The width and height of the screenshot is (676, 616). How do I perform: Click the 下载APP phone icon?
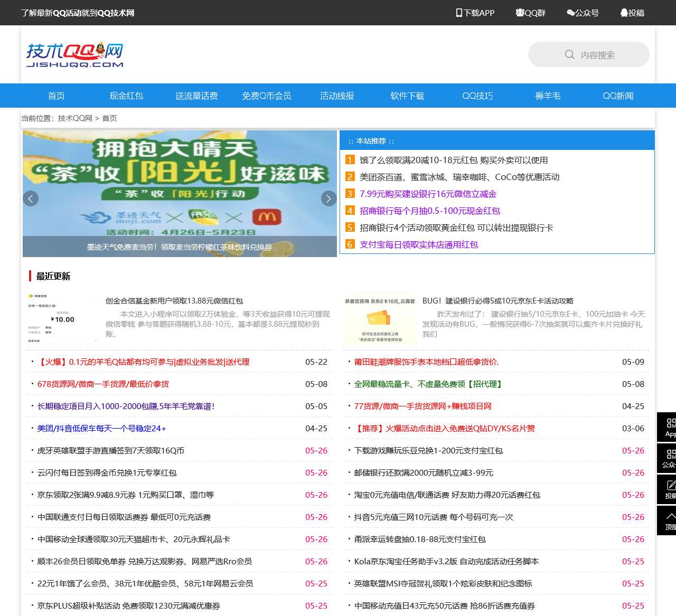pos(459,13)
